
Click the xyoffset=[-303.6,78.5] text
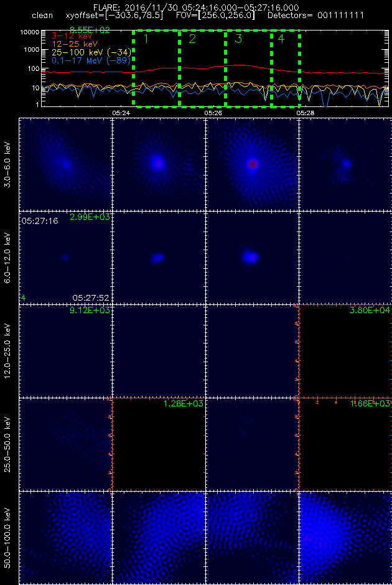click(114, 17)
